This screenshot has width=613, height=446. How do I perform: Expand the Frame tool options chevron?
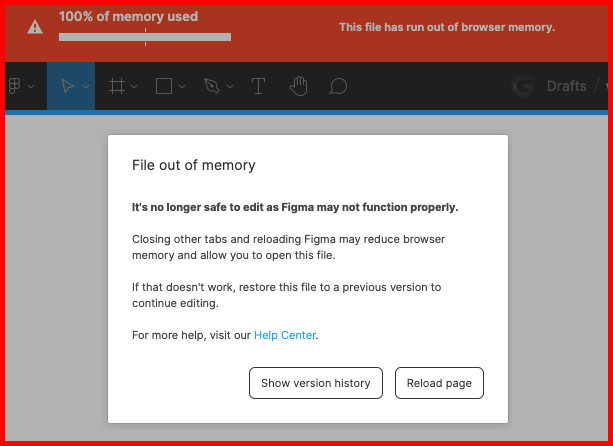click(x=135, y=87)
